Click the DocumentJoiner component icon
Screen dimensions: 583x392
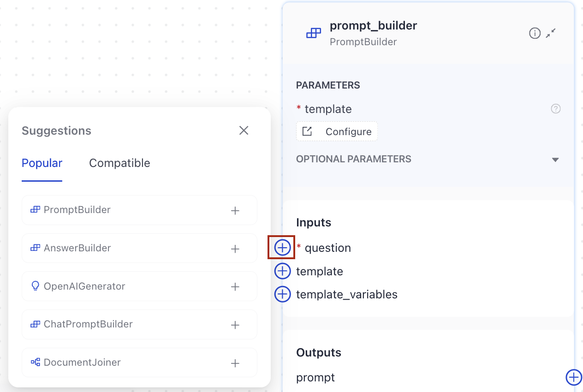point(36,363)
